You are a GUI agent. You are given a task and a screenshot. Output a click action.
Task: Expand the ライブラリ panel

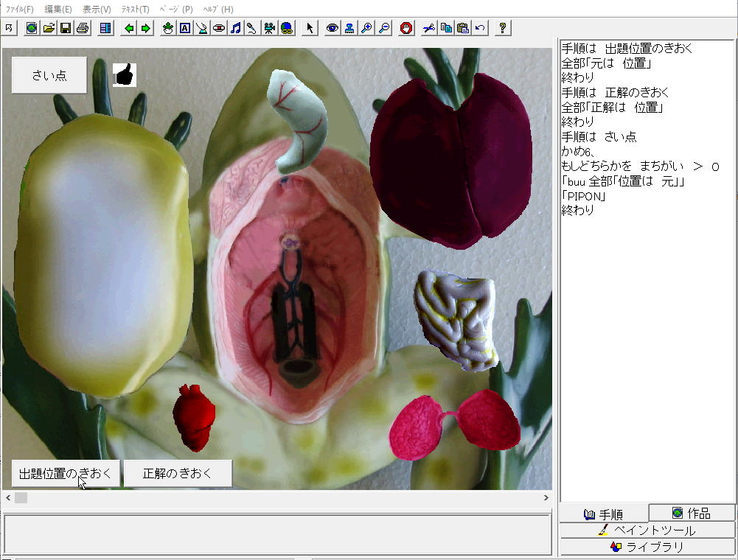(647, 547)
